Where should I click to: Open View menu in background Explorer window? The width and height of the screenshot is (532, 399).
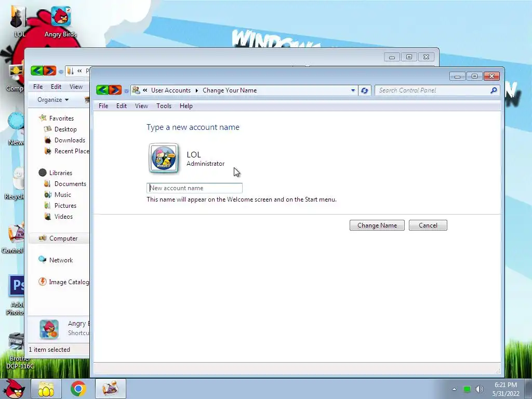tap(76, 87)
